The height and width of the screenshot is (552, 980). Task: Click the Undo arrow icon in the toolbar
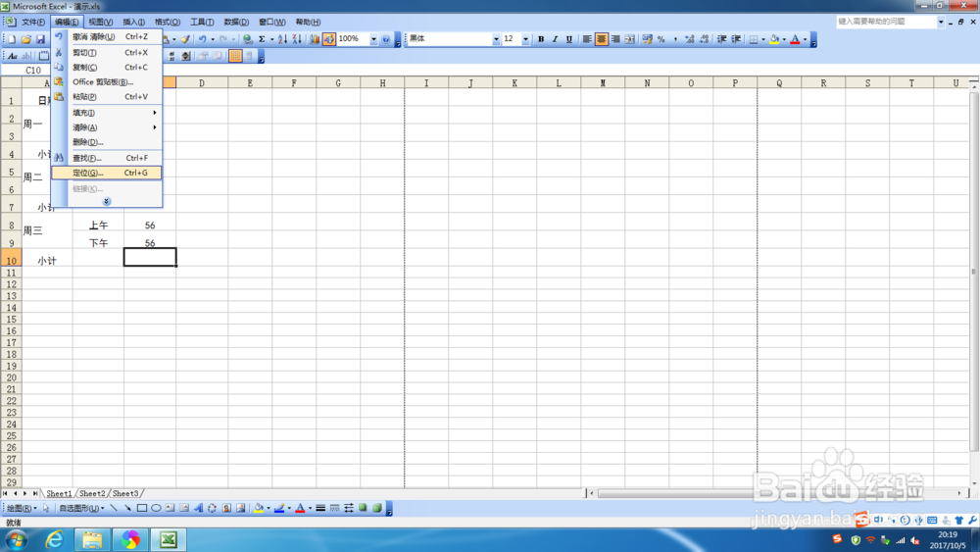tap(203, 39)
